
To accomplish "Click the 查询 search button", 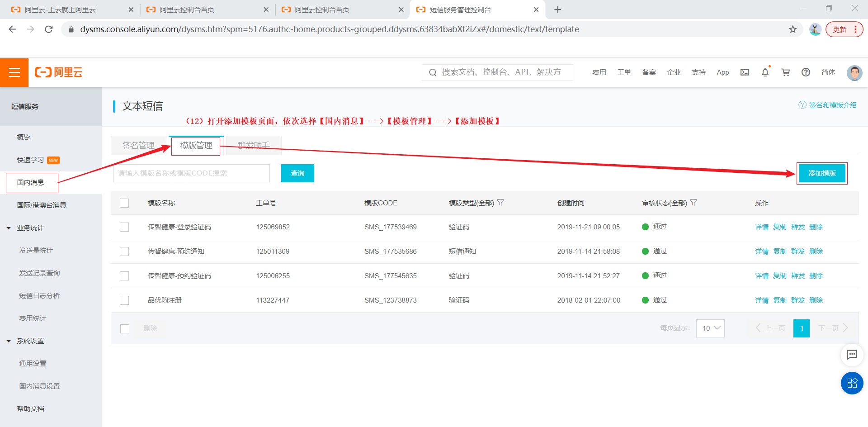I will point(297,173).
